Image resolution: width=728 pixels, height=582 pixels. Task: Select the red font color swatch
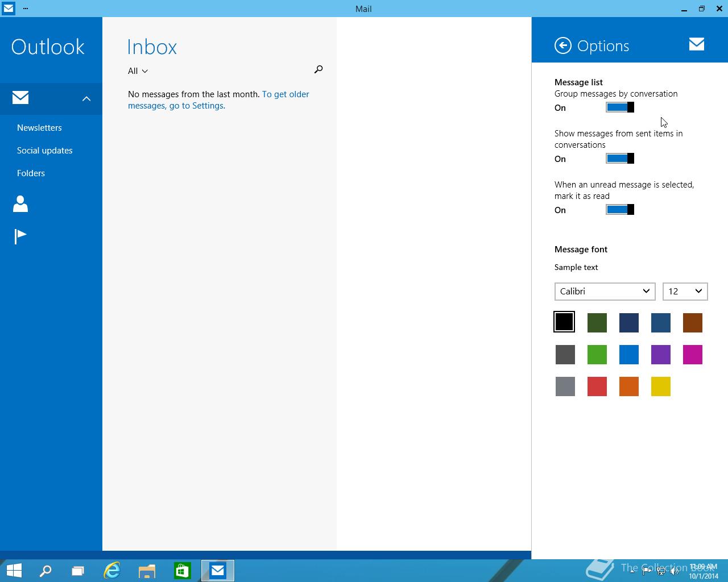597,386
